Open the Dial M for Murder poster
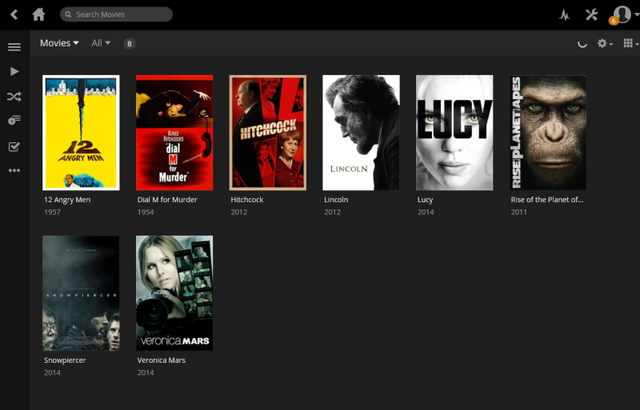 [174, 133]
